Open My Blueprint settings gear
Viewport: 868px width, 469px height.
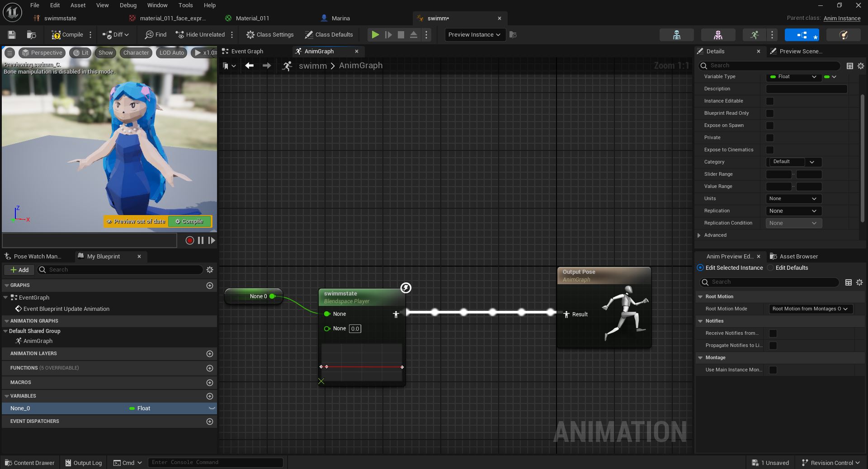(x=210, y=270)
